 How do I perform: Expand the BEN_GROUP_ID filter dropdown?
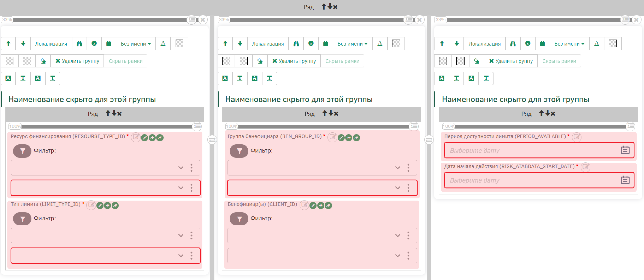pos(397,168)
